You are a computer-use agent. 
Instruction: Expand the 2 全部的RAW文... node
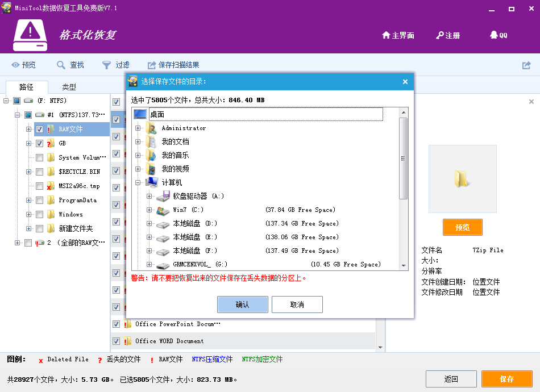tap(17, 243)
